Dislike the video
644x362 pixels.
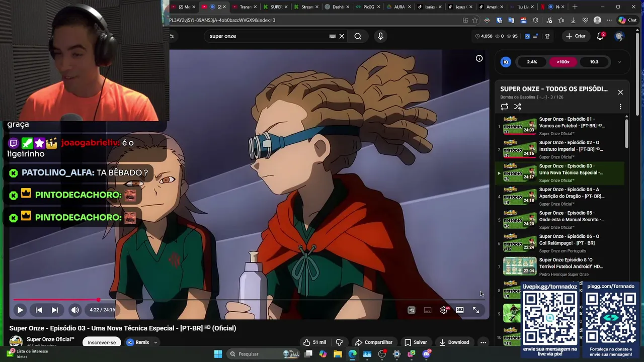pos(339,342)
